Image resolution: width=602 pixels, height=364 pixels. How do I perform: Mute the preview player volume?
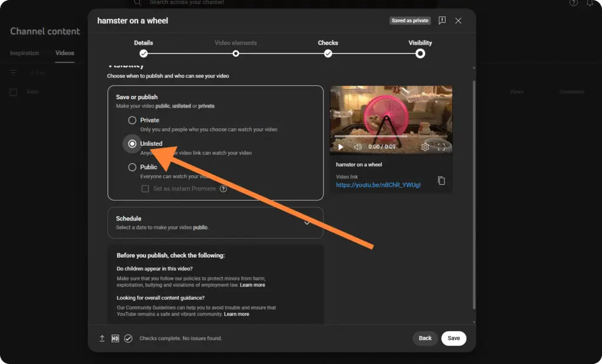coord(357,147)
